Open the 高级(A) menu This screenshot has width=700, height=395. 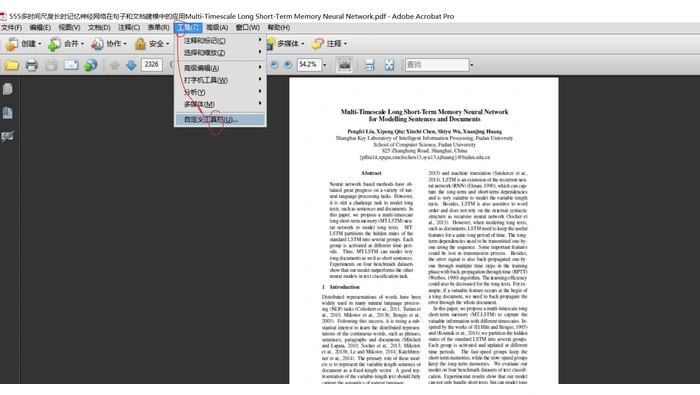pyautogui.click(x=217, y=28)
